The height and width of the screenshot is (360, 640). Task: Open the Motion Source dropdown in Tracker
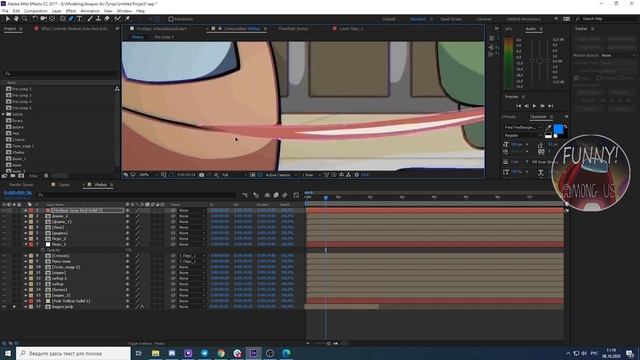pos(618,55)
